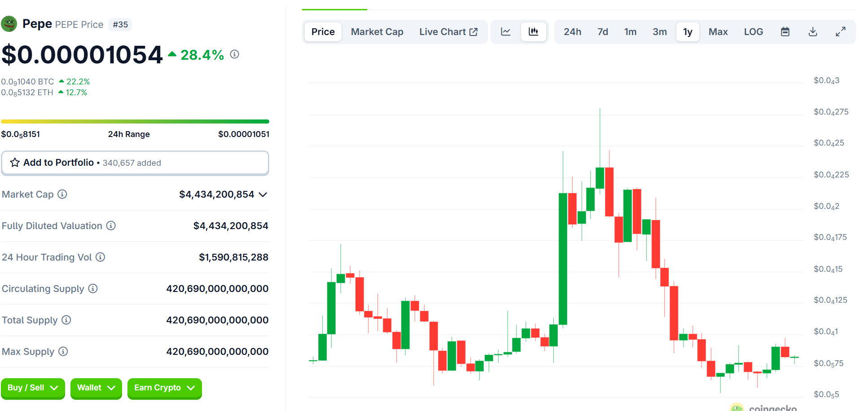This screenshot has height=411, width=868.
Task: Open Earn Crypto dropdown
Action: (164, 388)
